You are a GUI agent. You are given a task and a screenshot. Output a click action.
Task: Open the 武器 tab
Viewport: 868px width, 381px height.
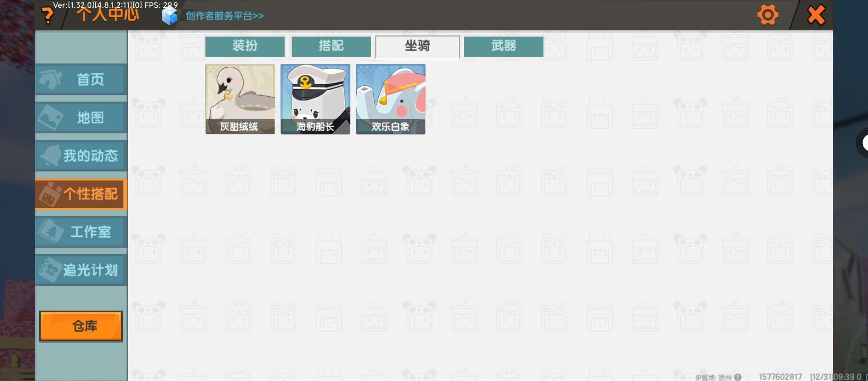504,46
